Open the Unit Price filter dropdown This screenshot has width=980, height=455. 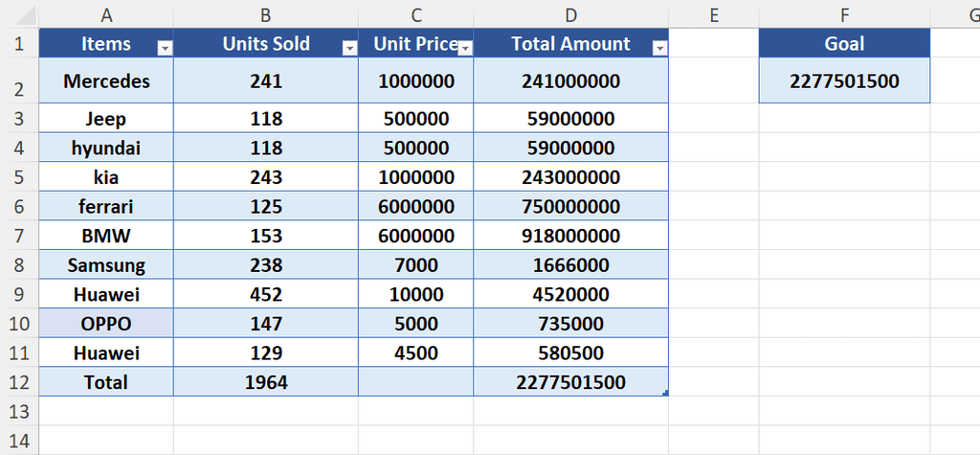coord(465,49)
